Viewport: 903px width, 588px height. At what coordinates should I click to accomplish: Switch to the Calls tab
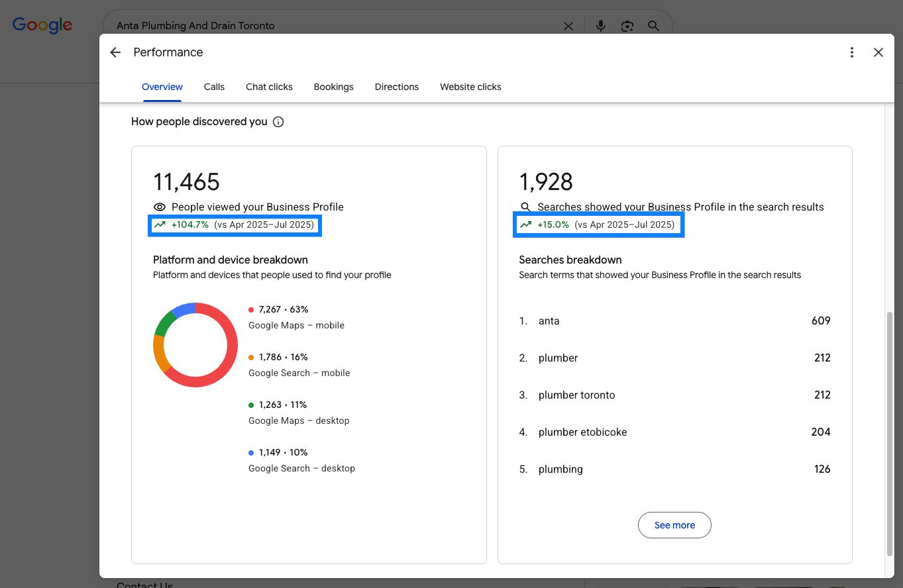[214, 87]
